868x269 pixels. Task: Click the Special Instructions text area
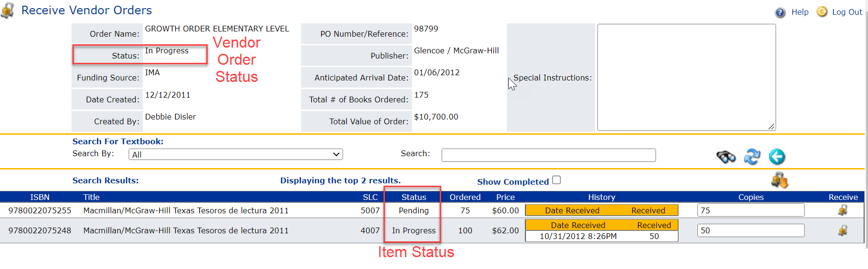(x=686, y=77)
